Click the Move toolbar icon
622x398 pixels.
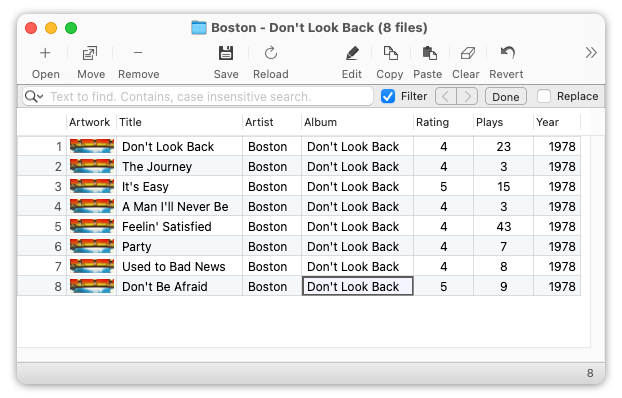coord(90,53)
